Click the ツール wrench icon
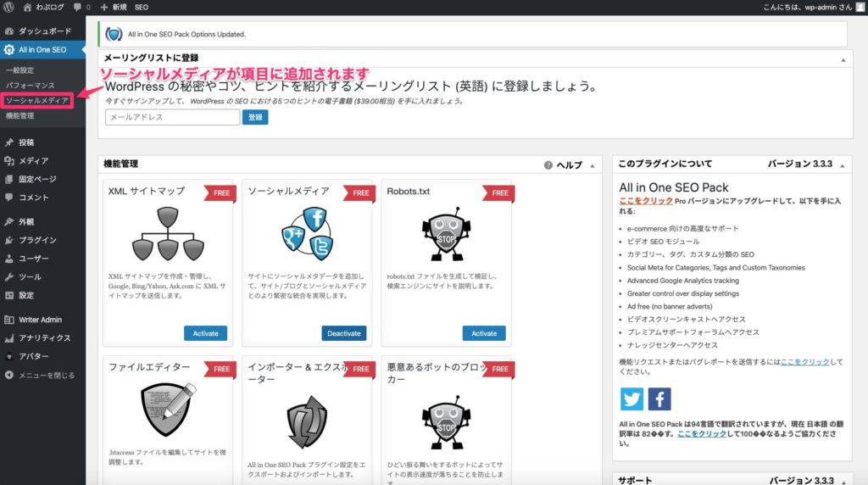This screenshot has width=868, height=485. (8, 276)
